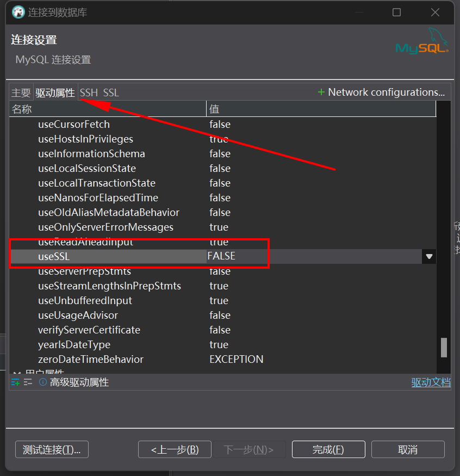Open the 驱动文档 link

pyautogui.click(x=432, y=382)
